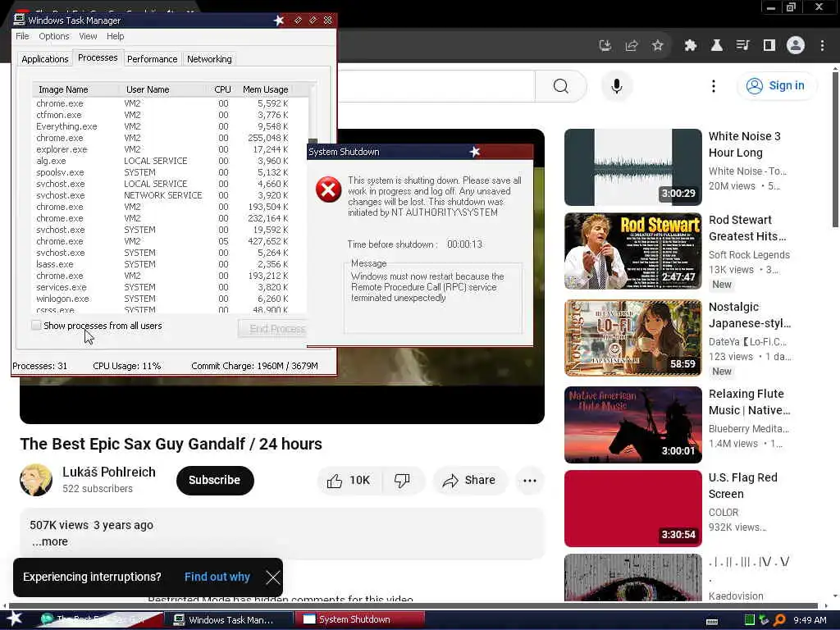The width and height of the screenshot is (840, 630).
Task: Click the System Shutdown title star icon
Action: coord(475,152)
